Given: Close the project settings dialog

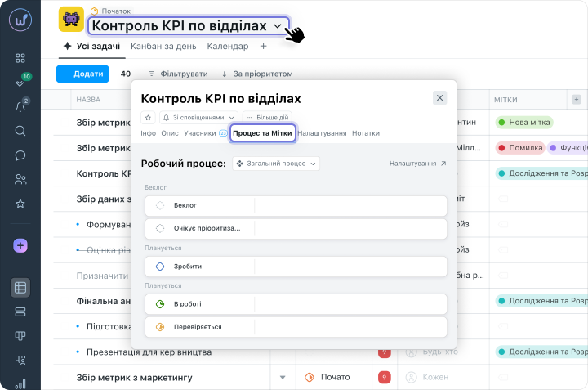Looking at the screenshot, I should coord(439,98).
